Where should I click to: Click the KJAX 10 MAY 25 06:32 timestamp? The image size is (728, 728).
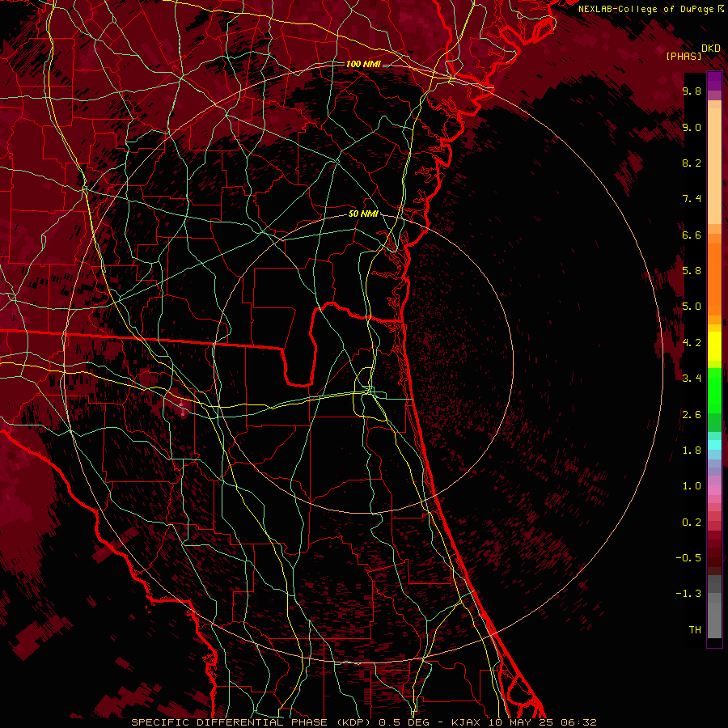click(x=523, y=722)
